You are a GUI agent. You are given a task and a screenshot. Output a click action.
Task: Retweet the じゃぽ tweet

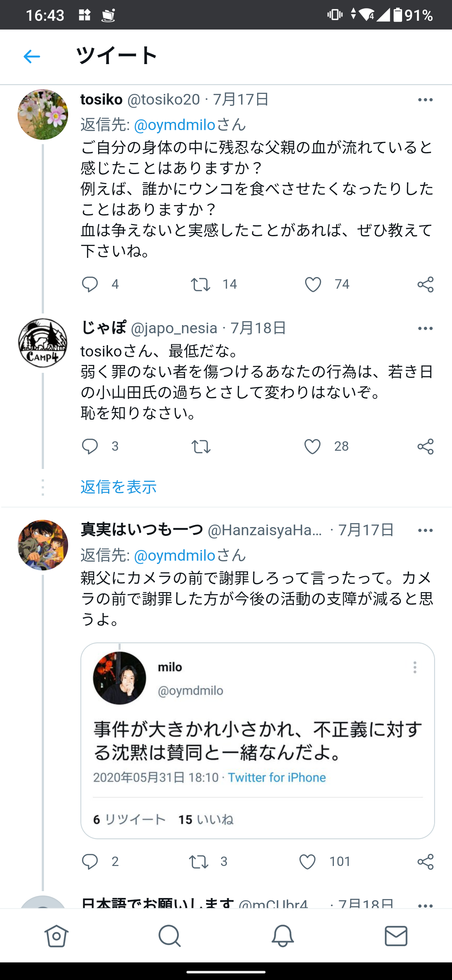click(x=200, y=447)
